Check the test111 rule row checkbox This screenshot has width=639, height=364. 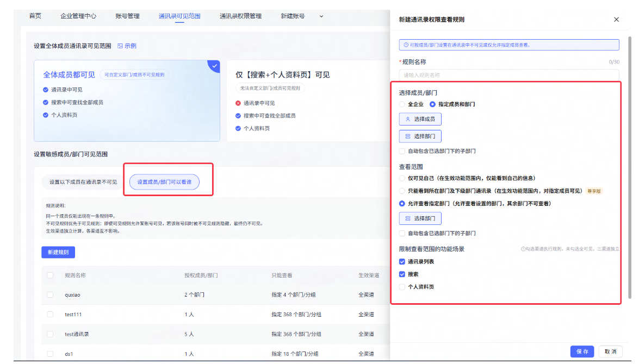point(50,315)
